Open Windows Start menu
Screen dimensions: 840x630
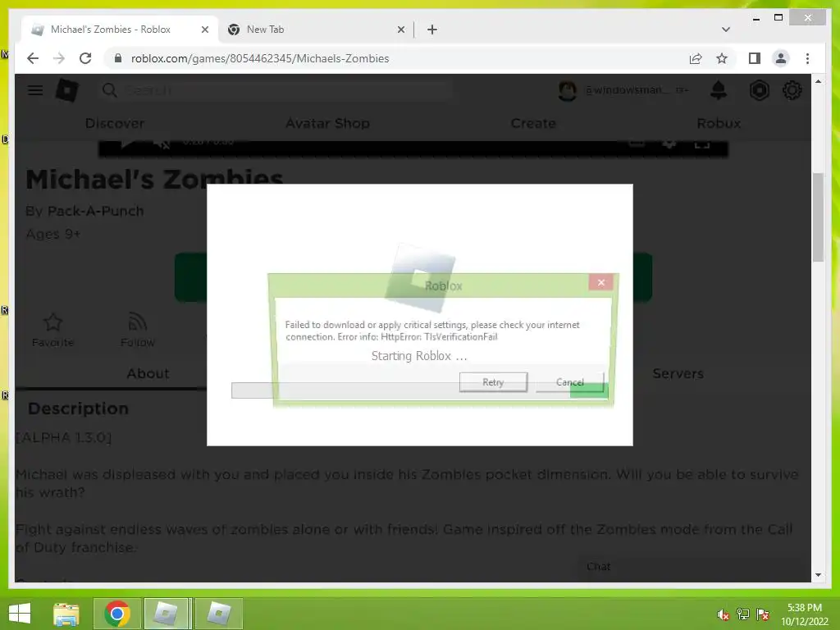pyautogui.click(x=20, y=614)
